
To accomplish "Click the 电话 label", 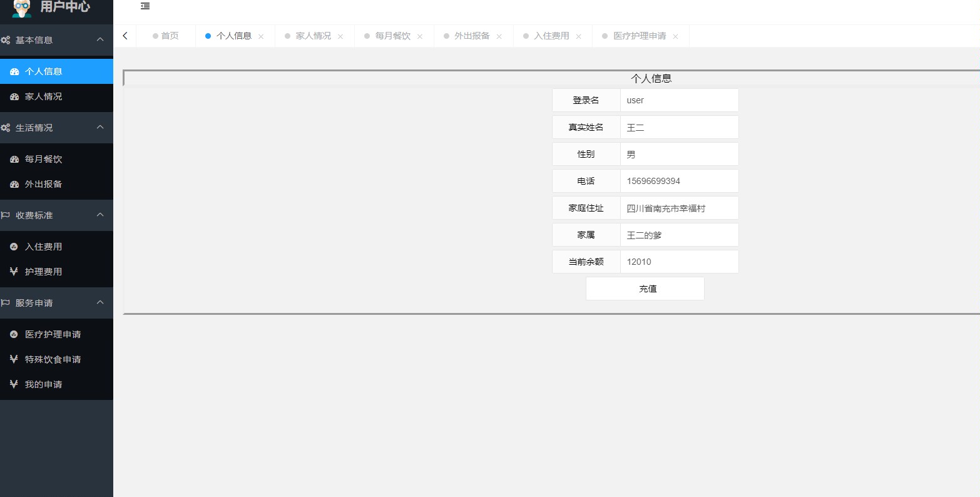I will 586,181.
